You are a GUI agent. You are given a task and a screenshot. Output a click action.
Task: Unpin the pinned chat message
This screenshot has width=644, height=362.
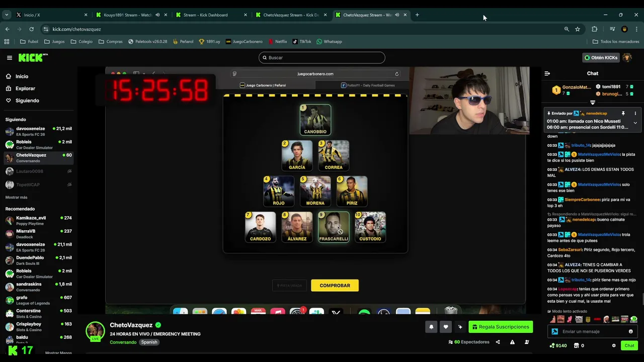[623, 114]
